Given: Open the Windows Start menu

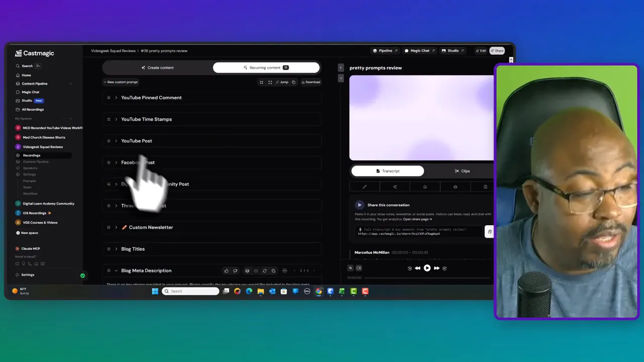Looking at the screenshot, I should click(x=155, y=291).
